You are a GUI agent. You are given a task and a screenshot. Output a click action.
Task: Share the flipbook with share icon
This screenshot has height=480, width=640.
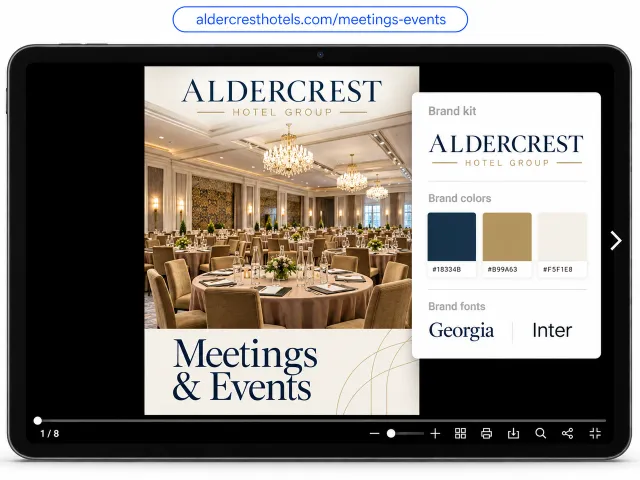pyautogui.click(x=567, y=433)
